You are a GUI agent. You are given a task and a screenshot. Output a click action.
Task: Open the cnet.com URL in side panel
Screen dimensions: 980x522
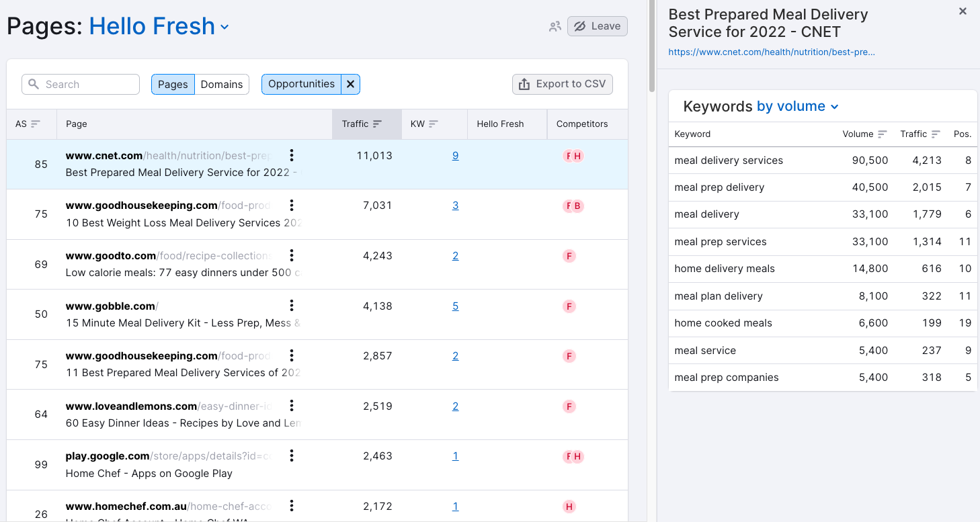coord(772,52)
